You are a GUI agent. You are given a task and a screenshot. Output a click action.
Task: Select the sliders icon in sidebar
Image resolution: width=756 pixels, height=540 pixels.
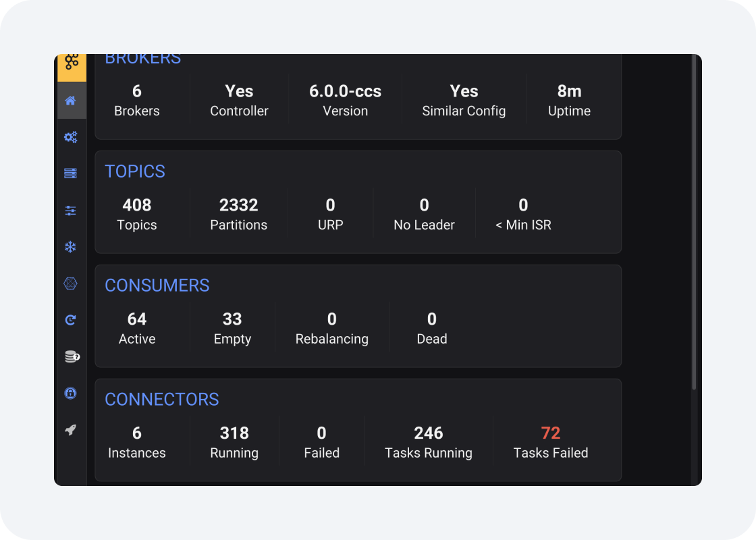click(x=71, y=211)
